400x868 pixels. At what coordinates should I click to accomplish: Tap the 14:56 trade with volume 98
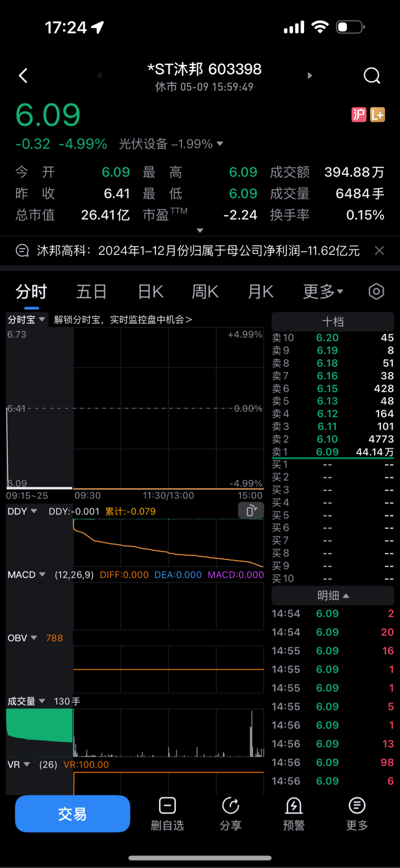(333, 763)
